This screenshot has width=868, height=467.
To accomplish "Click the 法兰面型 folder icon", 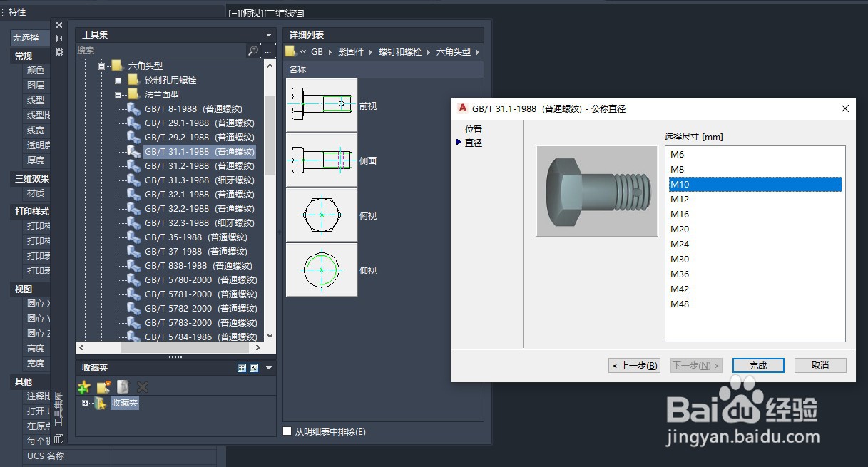I will [133, 94].
